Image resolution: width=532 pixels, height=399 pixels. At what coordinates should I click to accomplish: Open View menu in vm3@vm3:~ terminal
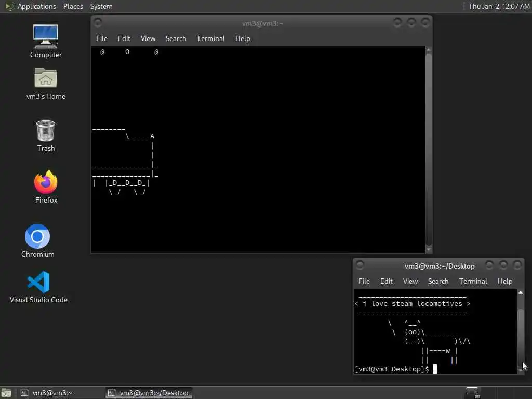point(148,38)
